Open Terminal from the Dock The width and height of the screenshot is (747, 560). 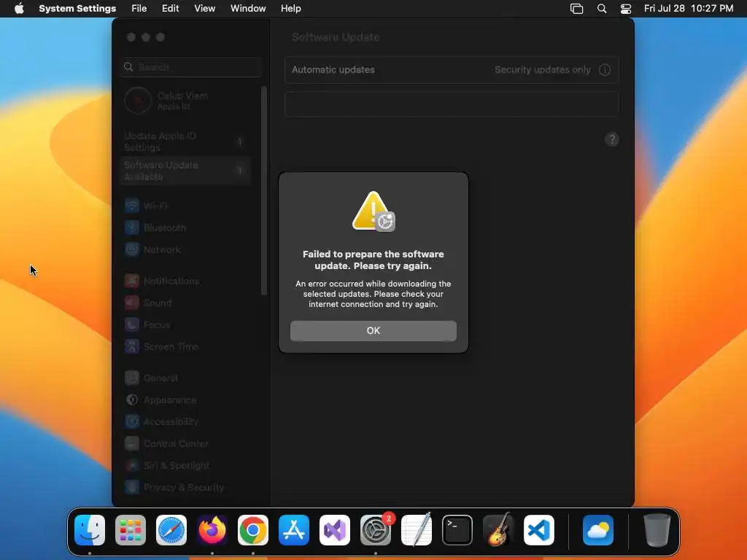457,530
